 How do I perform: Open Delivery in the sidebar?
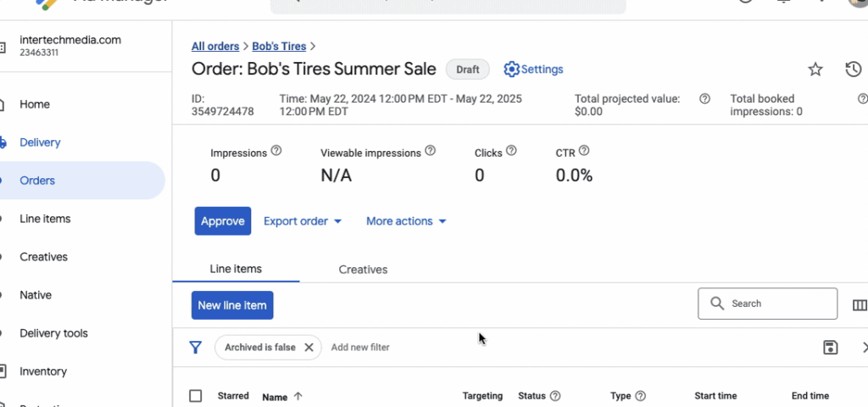pyautogui.click(x=40, y=142)
